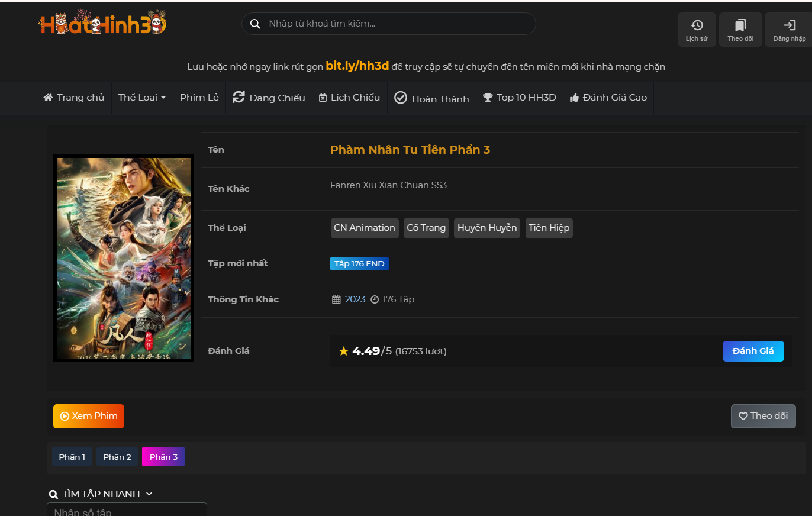
Task: Switch to the Phần 2 tab
Action: (x=117, y=457)
